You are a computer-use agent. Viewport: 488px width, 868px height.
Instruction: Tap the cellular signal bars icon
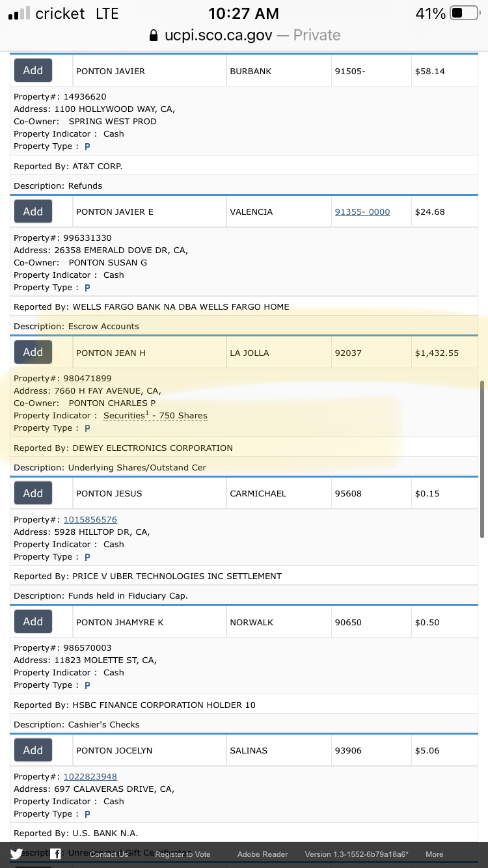click(x=19, y=13)
